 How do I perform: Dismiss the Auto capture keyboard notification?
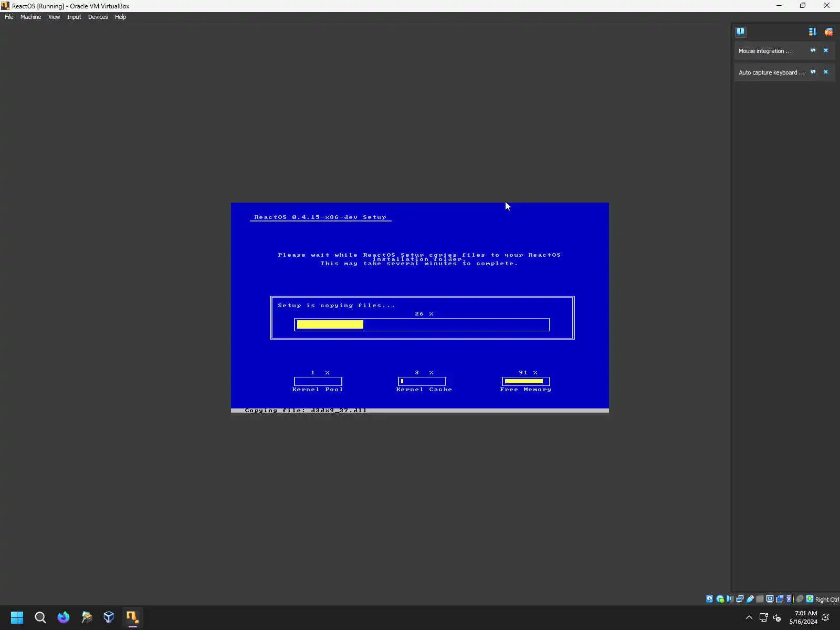pyautogui.click(x=826, y=72)
